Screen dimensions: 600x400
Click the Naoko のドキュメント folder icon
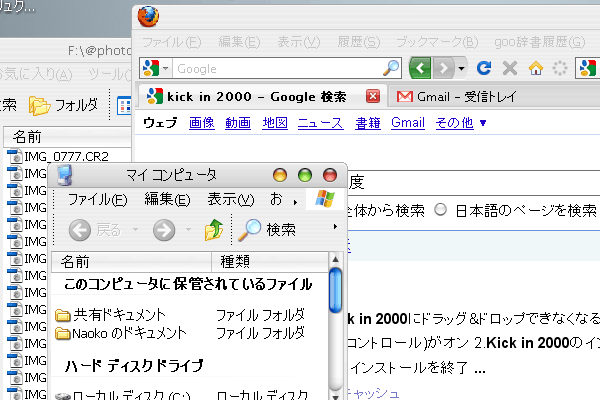(x=63, y=333)
